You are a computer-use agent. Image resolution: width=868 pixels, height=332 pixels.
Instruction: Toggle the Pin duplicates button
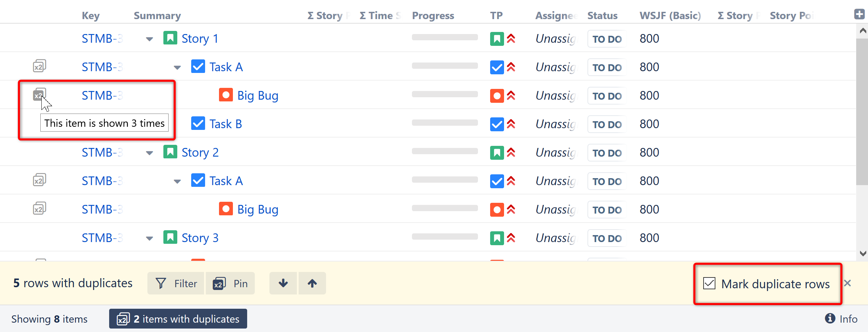point(230,283)
